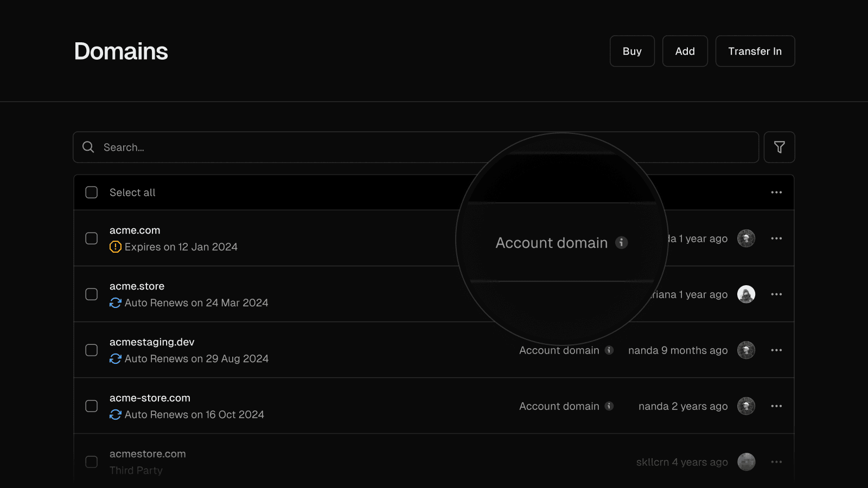Screen dimensions: 868x488
Task: Click user avatar in acme.com row
Action: point(746,239)
